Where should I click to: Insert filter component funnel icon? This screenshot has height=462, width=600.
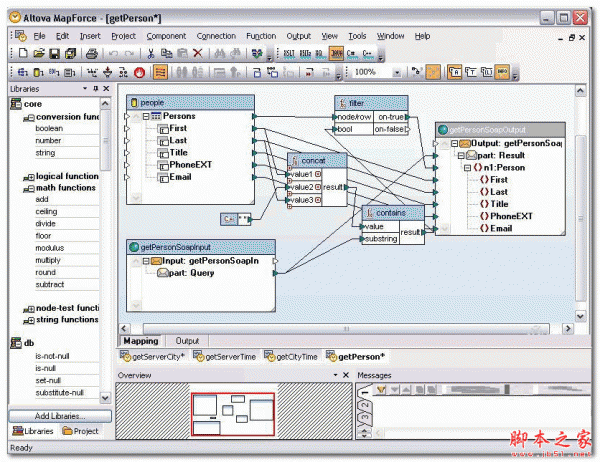point(108,72)
